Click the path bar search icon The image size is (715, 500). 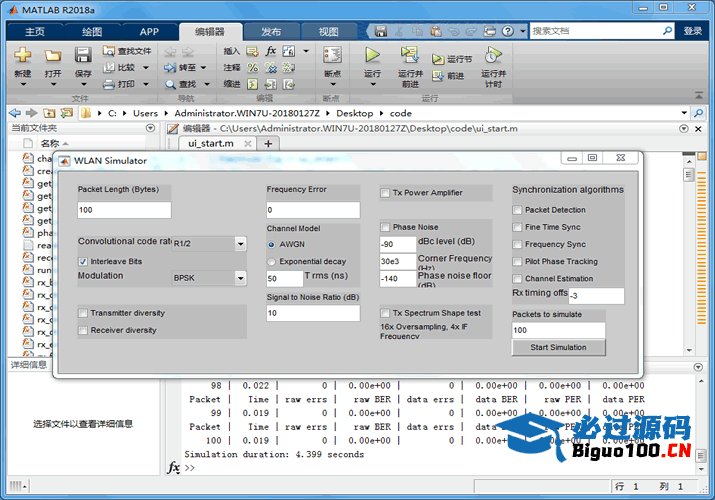click(698, 113)
